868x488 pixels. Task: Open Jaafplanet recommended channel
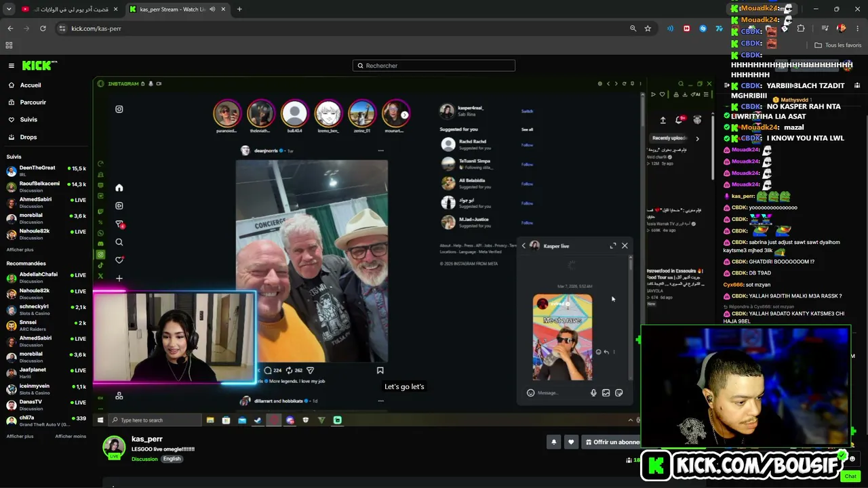click(45, 372)
